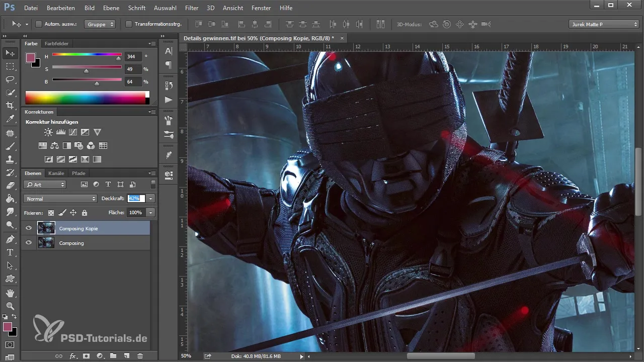Hide the Composing layer
This screenshot has height=362, width=644.
29,243
